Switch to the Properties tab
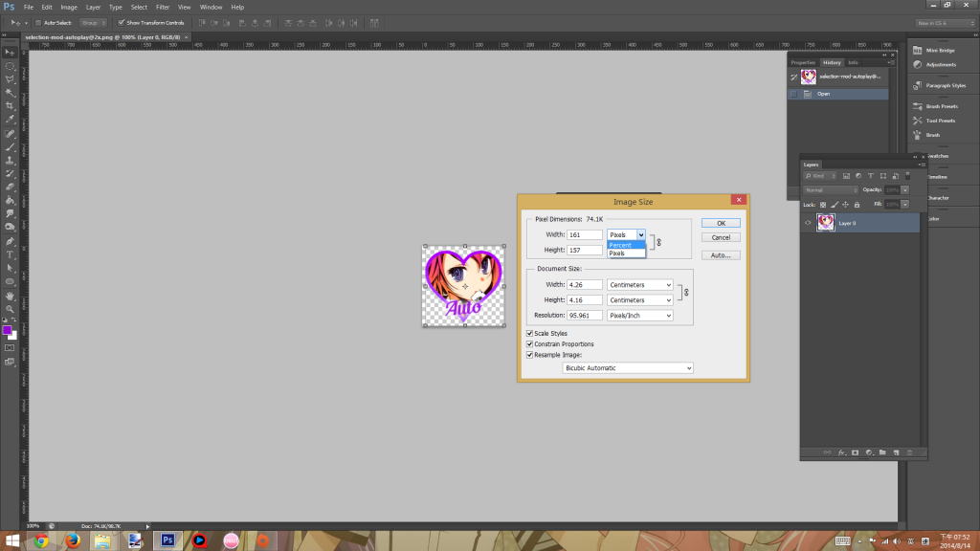The height and width of the screenshot is (551, 980). [802, 62]
